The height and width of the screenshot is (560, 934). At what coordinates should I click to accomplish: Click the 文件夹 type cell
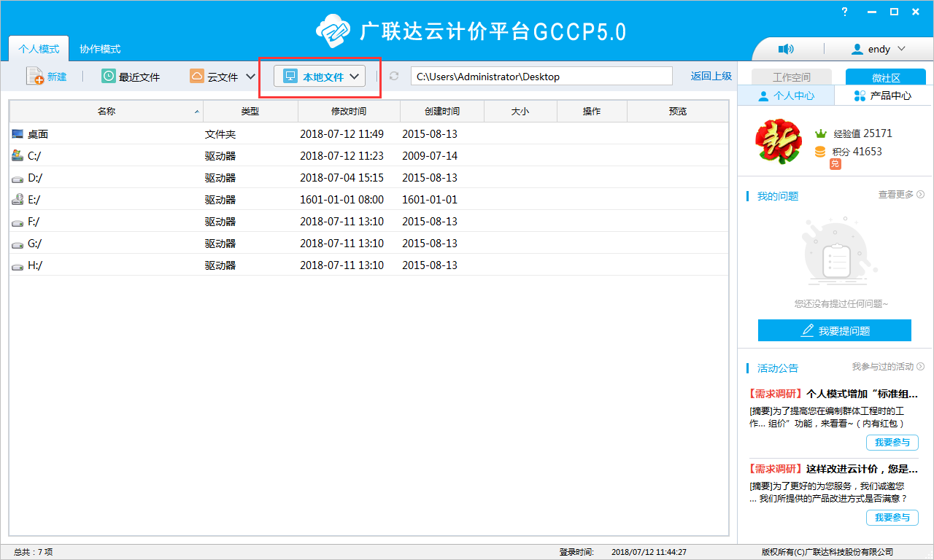(220, 134)
